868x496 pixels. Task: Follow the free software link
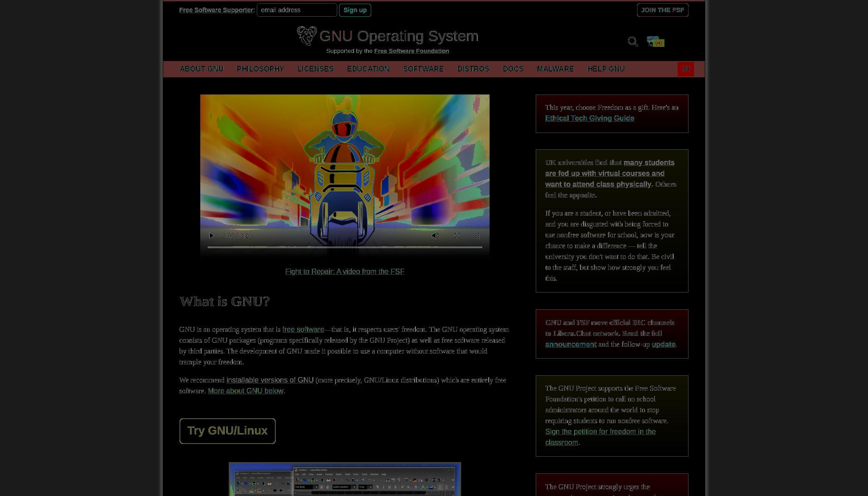pos(303,330)
